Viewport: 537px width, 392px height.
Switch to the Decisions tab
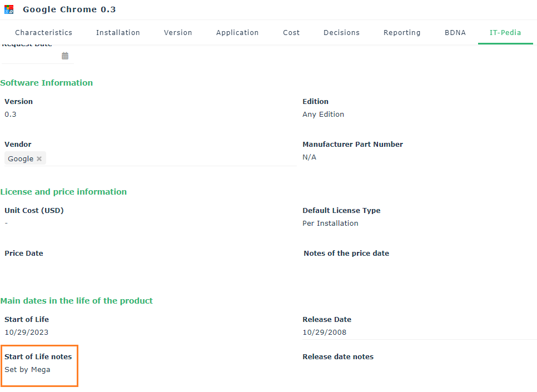point(341,33)
